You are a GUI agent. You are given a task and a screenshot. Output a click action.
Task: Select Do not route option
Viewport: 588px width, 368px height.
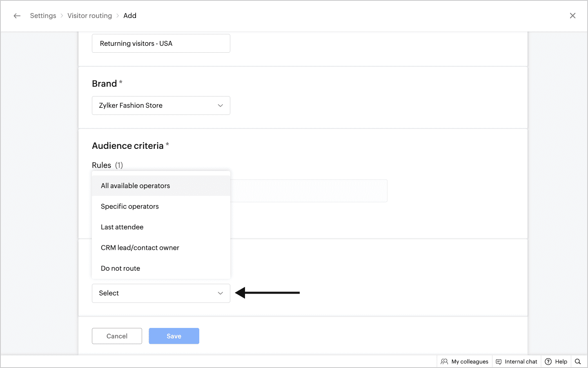(120, 268)
